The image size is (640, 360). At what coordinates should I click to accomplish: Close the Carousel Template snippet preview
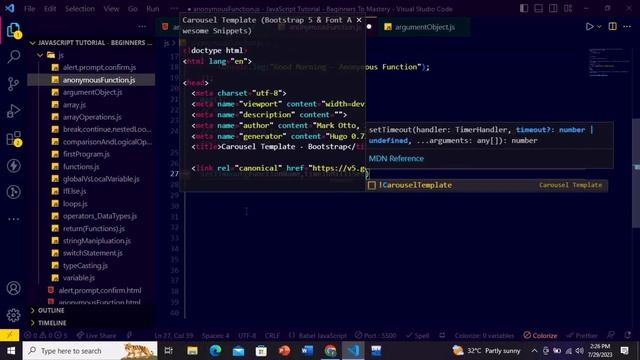pyautogui.click(x=359, y=20)
